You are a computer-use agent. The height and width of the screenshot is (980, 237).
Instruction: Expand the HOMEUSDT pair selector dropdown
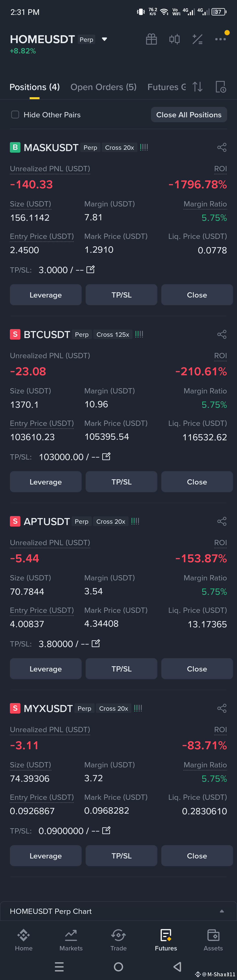[104, 39]
